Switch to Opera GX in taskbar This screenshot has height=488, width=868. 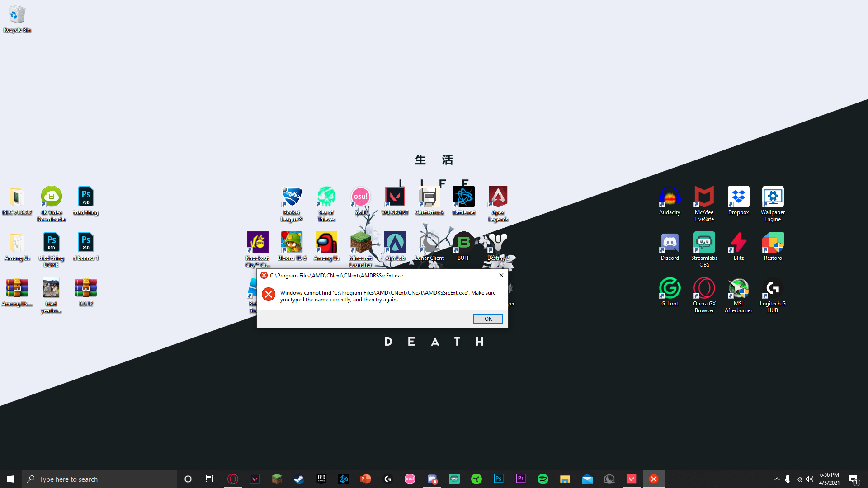click(x=233, y=479)
